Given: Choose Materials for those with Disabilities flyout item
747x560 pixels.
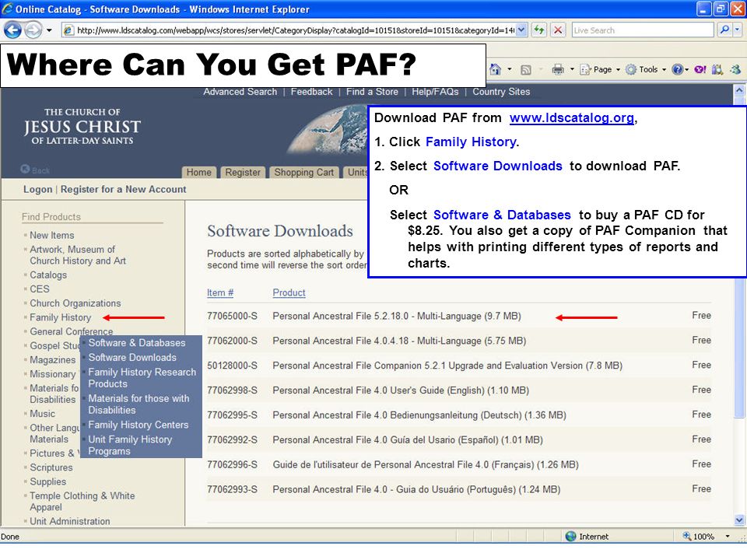Looking at the screenshot, I should click(x=139, y=404).
